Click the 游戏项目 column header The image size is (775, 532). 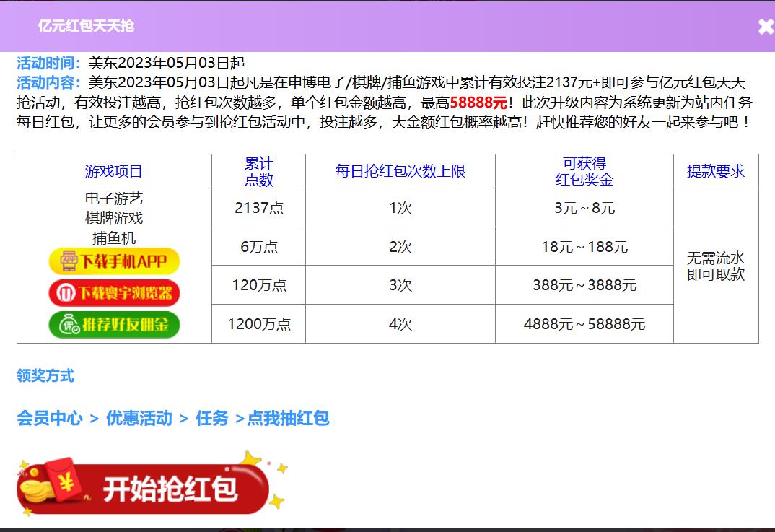coord(114,171)
